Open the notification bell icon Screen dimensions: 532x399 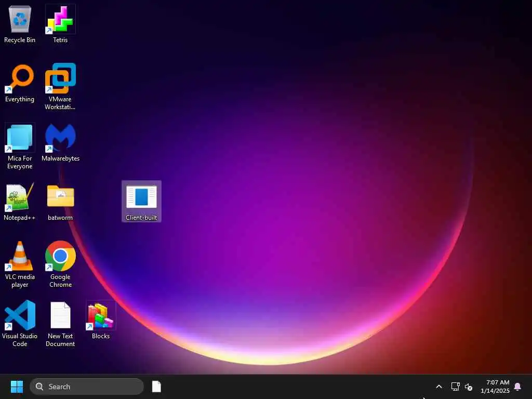pyautogui.click(x=517, y=387)
